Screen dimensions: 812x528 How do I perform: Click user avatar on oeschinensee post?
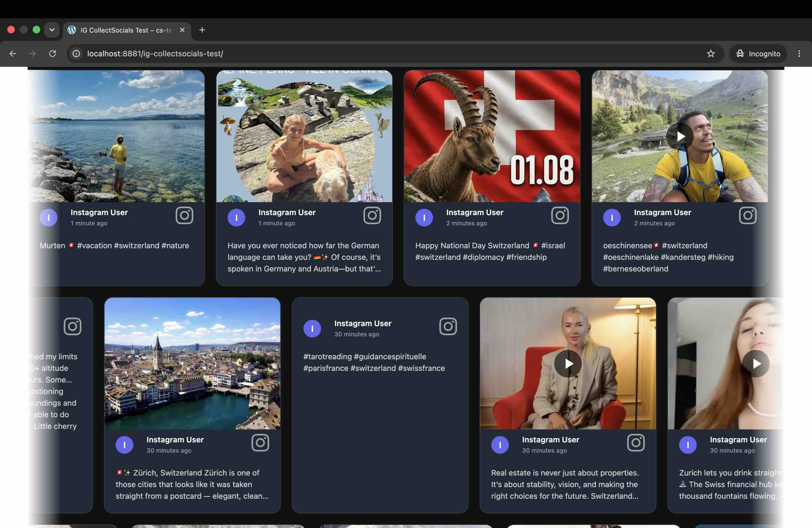[x=612, y=218]
